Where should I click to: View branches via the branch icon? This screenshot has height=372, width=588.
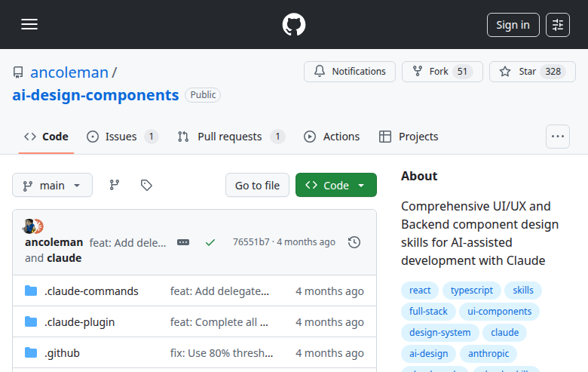point(115,185)
